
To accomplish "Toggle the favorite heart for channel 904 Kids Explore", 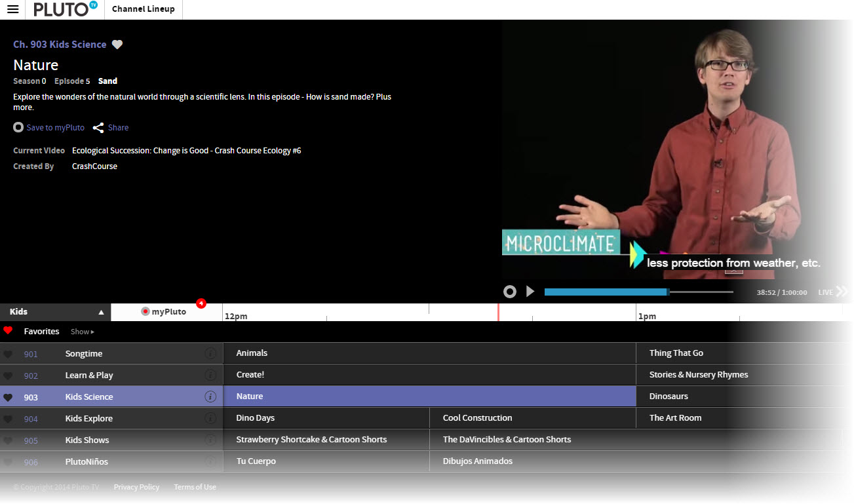I will (x=8, y=419).
